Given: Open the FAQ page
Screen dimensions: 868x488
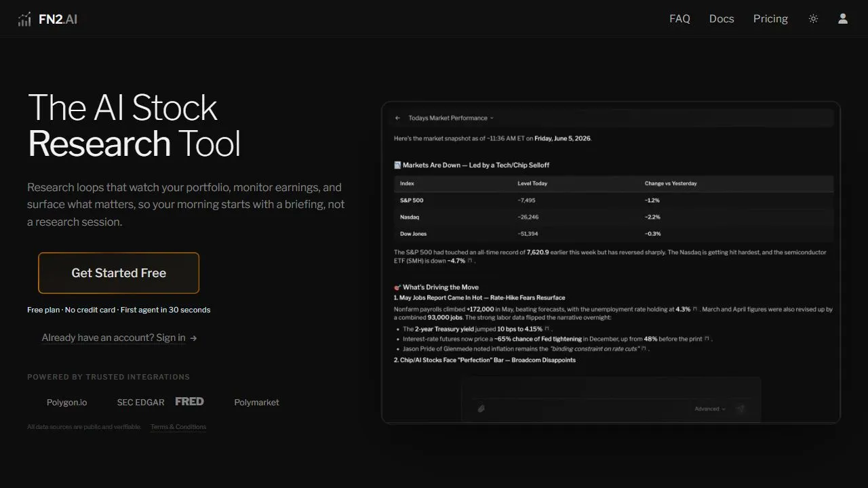Looking at the screenshot, I should tap(679, 19).
